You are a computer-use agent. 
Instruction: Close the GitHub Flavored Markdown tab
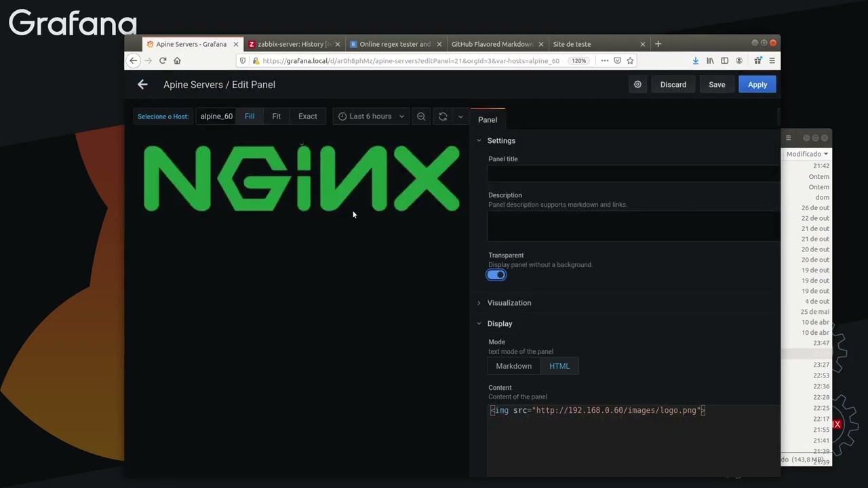pyautogui.click(x=541, y=44)
